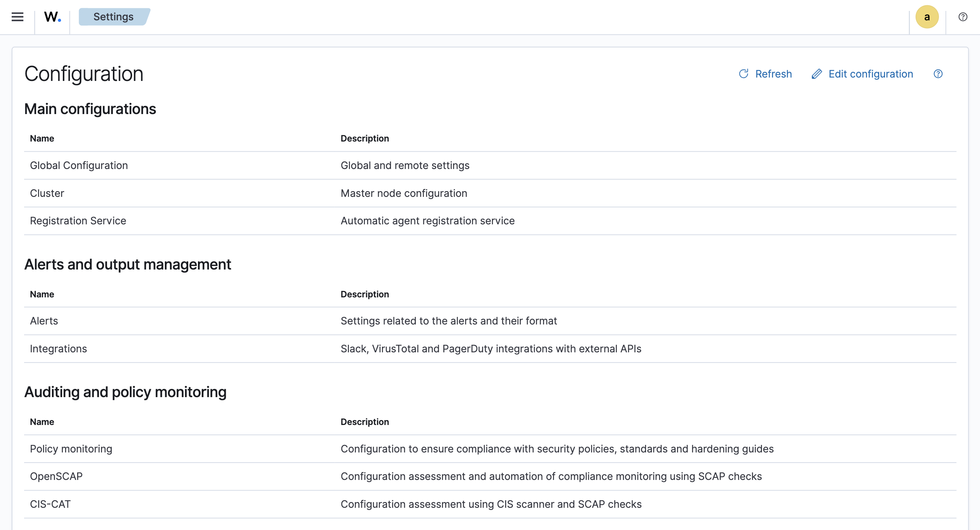The height and width of the screenshot is (530, 980).
Task: Open the Integrations configuration entry
Action: [x=58, y=348]
